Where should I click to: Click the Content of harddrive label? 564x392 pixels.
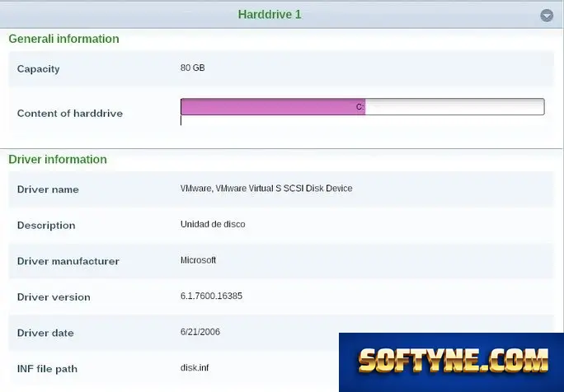[70, 114]
